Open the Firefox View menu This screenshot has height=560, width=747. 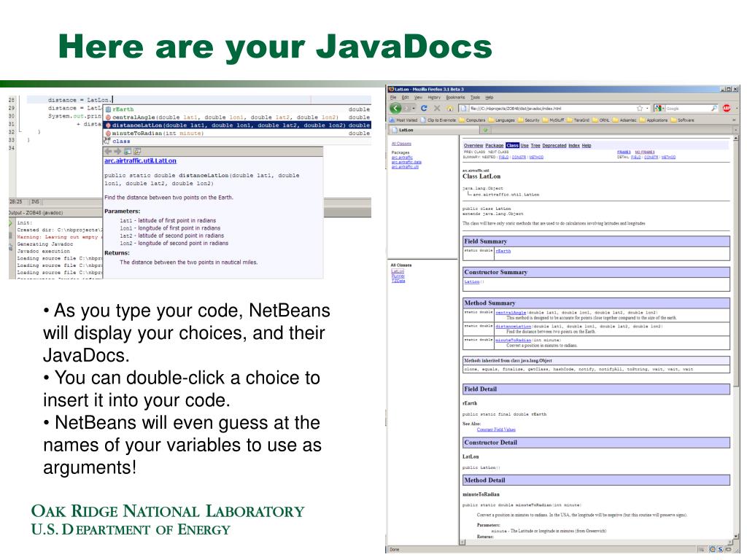point(418,97)
